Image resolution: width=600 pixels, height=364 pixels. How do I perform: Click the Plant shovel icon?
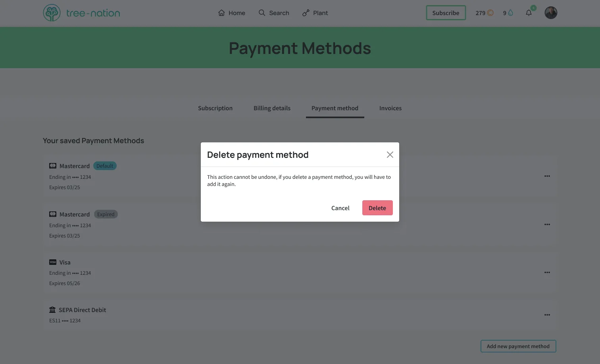(306, 13)
